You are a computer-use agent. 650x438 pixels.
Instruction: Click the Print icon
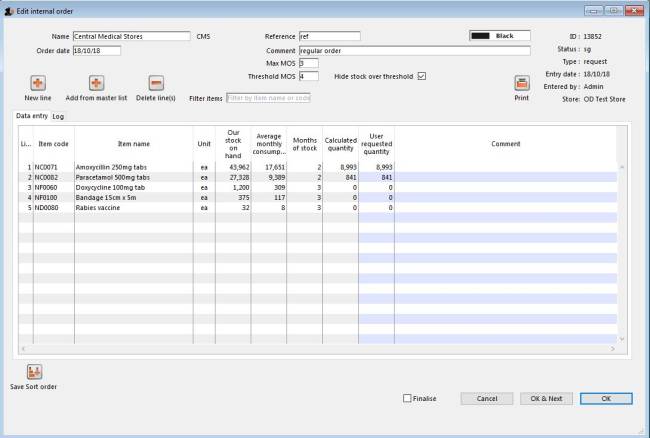[521, 84]
